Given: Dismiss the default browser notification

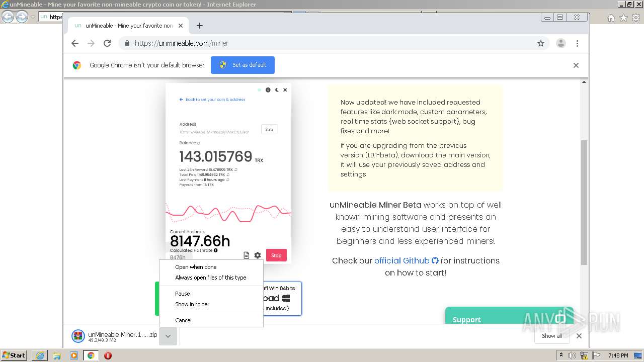Looking at the screenshot, I should click(x=576, y=65).
